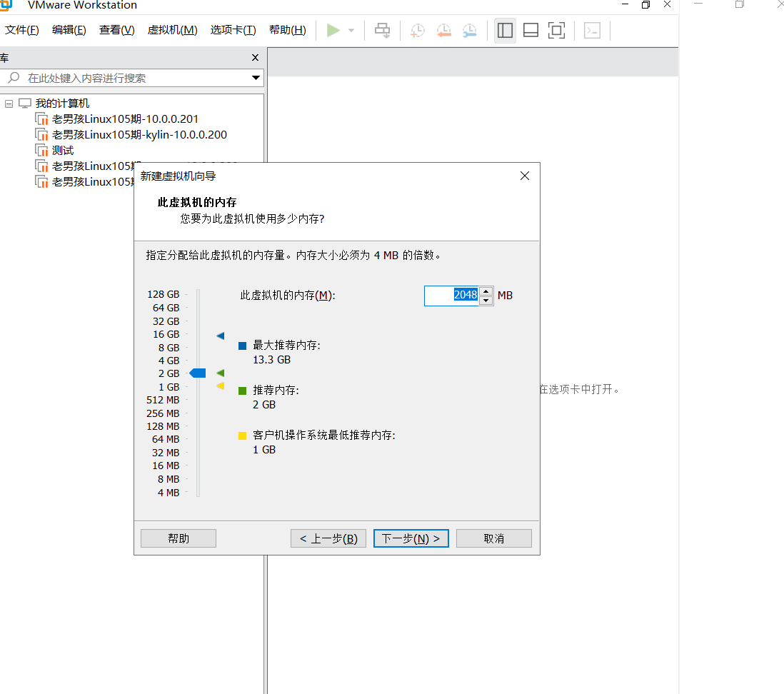Open the library search dropdown arrow
The image size is (784, 694).
coord(256,78)
